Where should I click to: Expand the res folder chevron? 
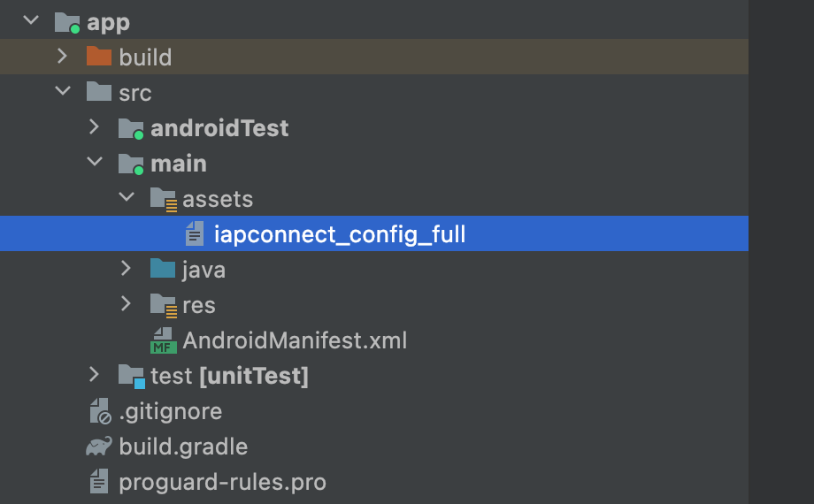[126, 304]
